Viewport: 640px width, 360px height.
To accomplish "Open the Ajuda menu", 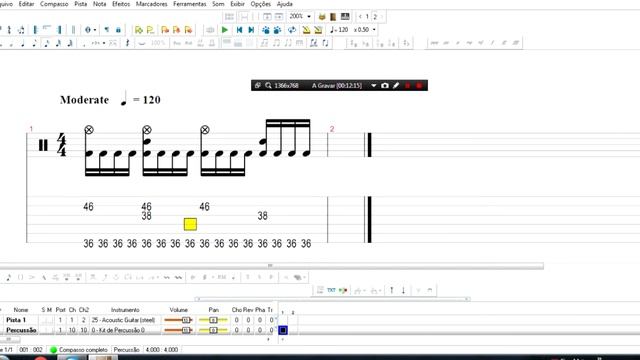I will 284,4.
